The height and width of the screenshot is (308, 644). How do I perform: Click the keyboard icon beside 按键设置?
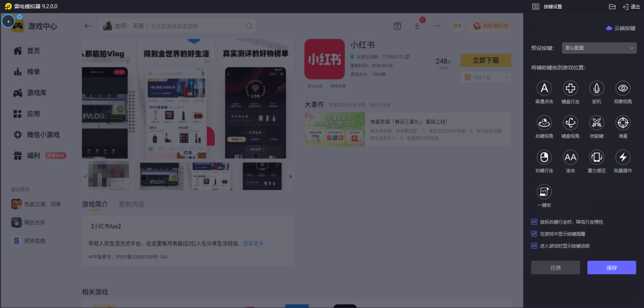535,7
